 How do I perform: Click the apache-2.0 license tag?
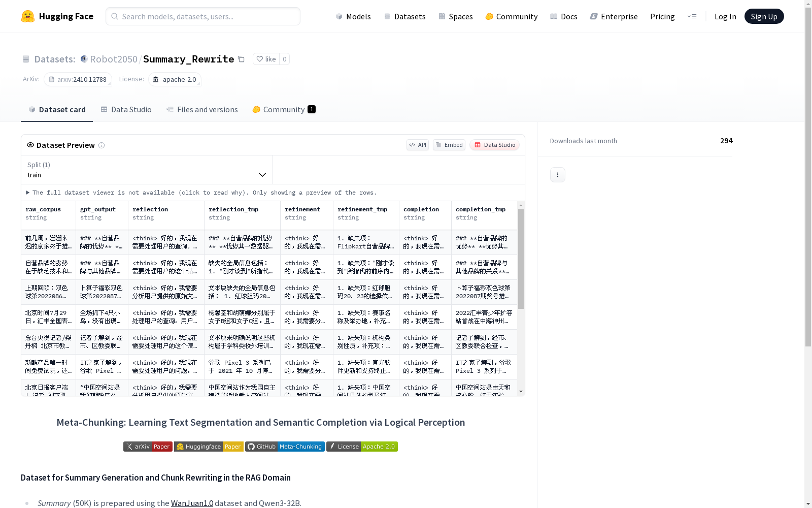point(175,79)
